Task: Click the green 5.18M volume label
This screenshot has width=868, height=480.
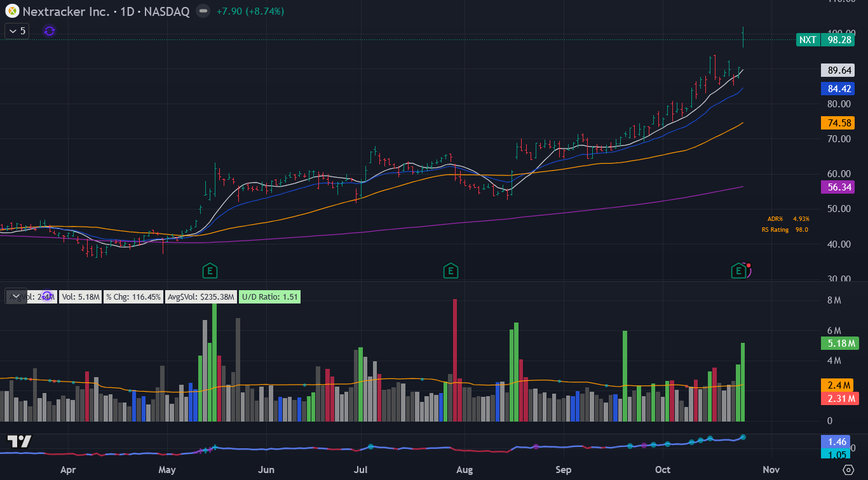Action: pyautogui.click(x=839, y=343)
